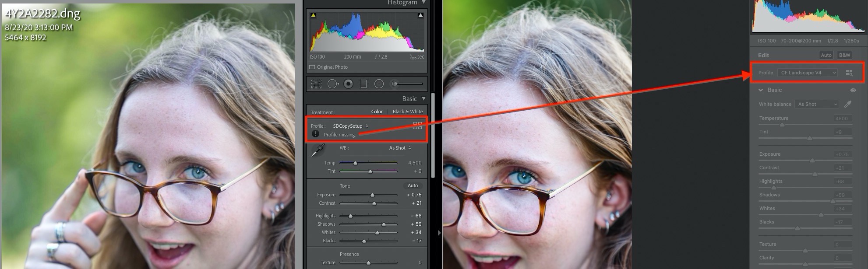The height and width of the screenshot is (269, 868).
Task: Adjust the Lightroom Temp slider handle
Action: click(x=355, y=163)
